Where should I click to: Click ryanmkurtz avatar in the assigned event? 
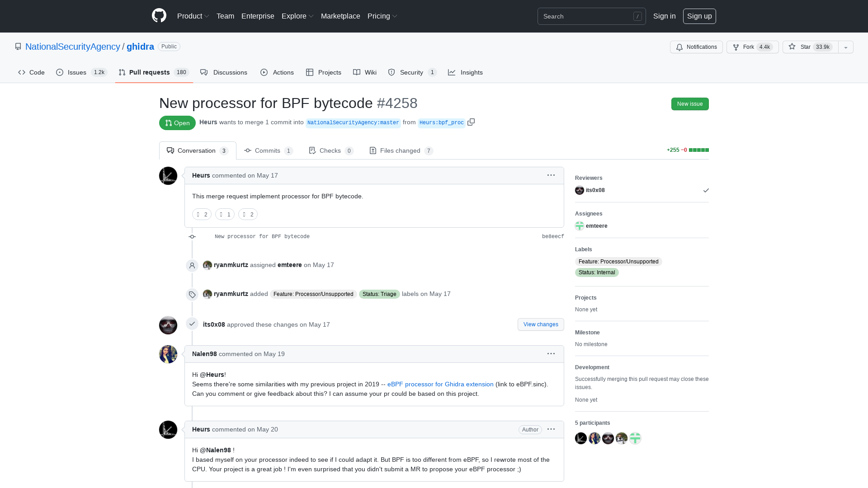pyautogui.click(x=208, y=265)
